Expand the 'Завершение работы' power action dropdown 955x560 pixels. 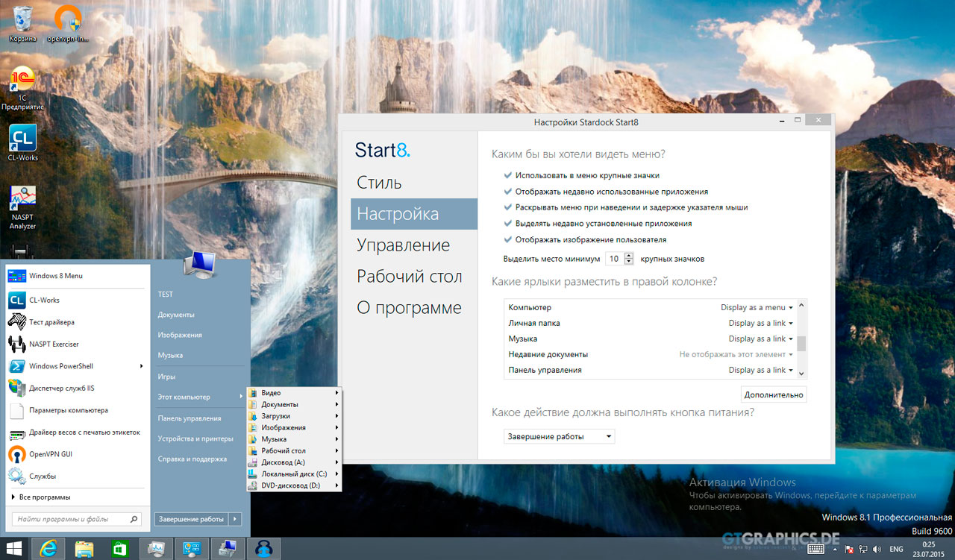[560, 436]
